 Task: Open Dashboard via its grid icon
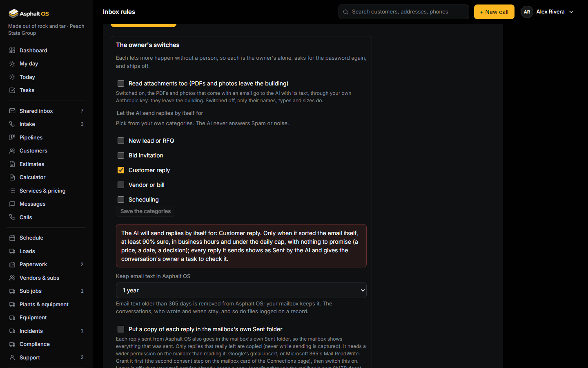coord(12,50)
